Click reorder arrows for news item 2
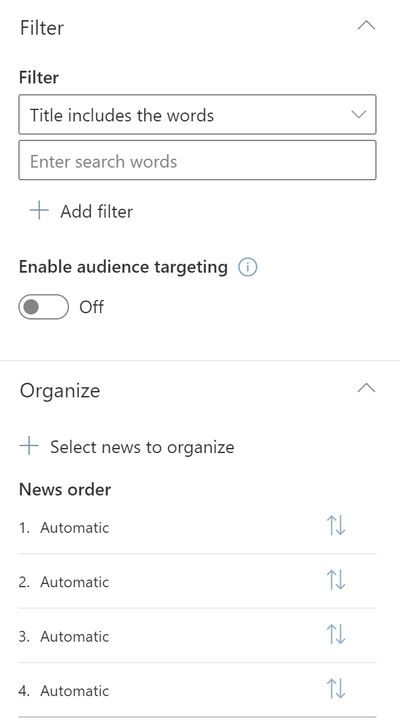 tap(336, 580)
